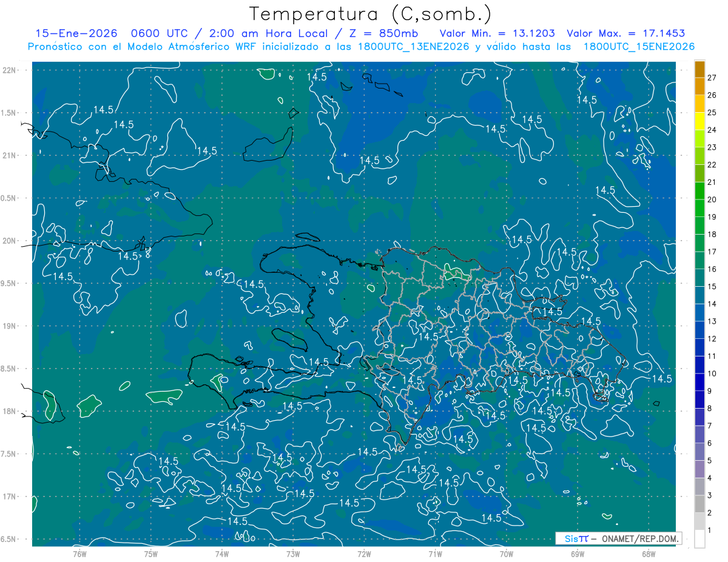
Task: Click the "18N" latitude axis label
Action: click(9, 411)
